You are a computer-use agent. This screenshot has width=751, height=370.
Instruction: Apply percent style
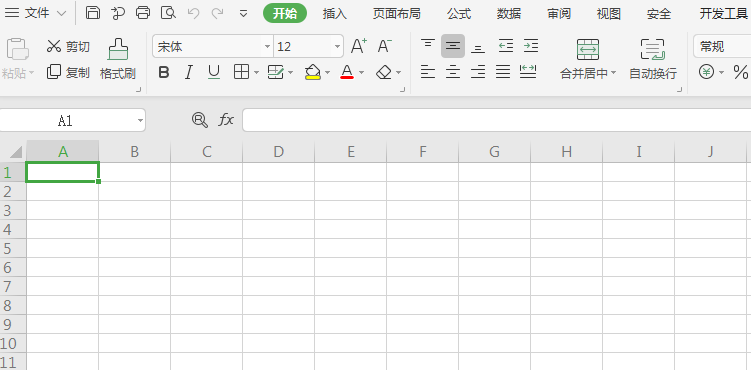coord(740,72)
